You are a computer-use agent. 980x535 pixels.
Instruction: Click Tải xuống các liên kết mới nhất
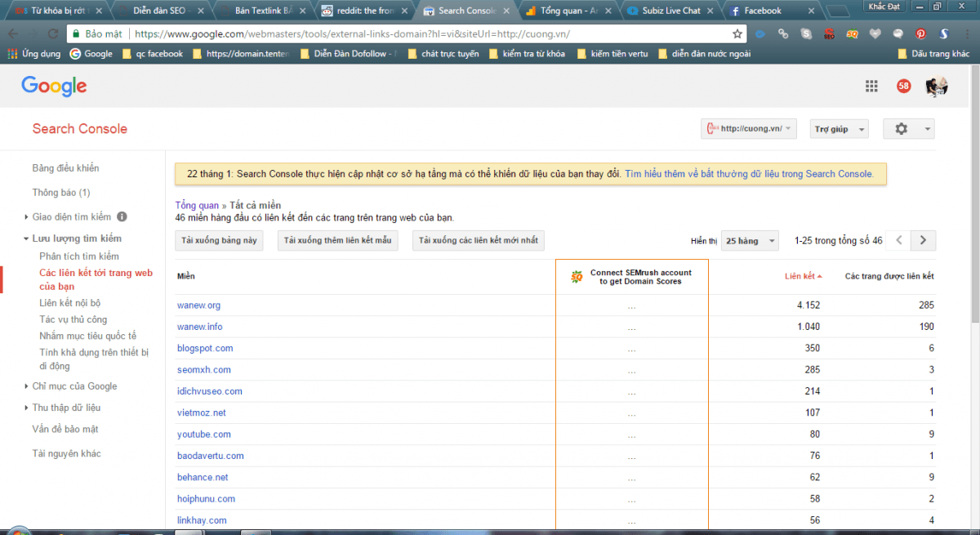pyautogui.click(x=479, y=241)
